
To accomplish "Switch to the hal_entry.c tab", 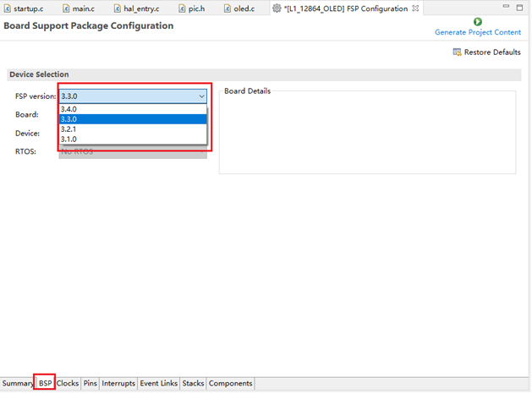I will 137,8.
